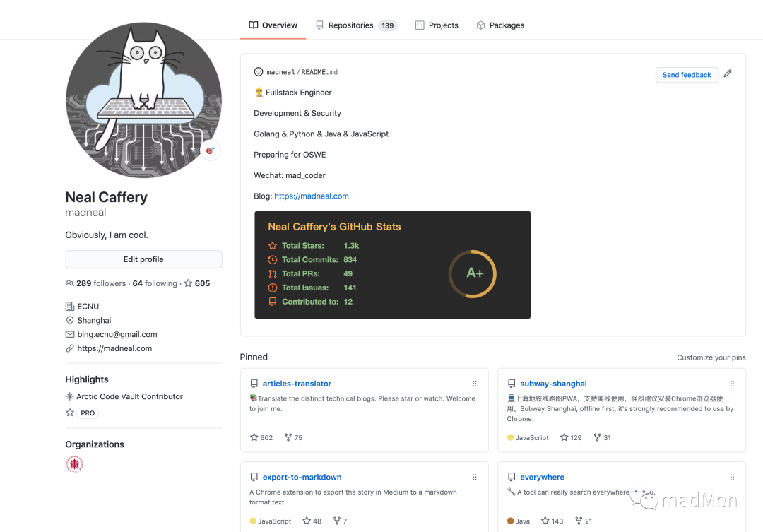Click the JavaScript language dot on export-to-markdown

pyautogui.click(x=253, y=521)
